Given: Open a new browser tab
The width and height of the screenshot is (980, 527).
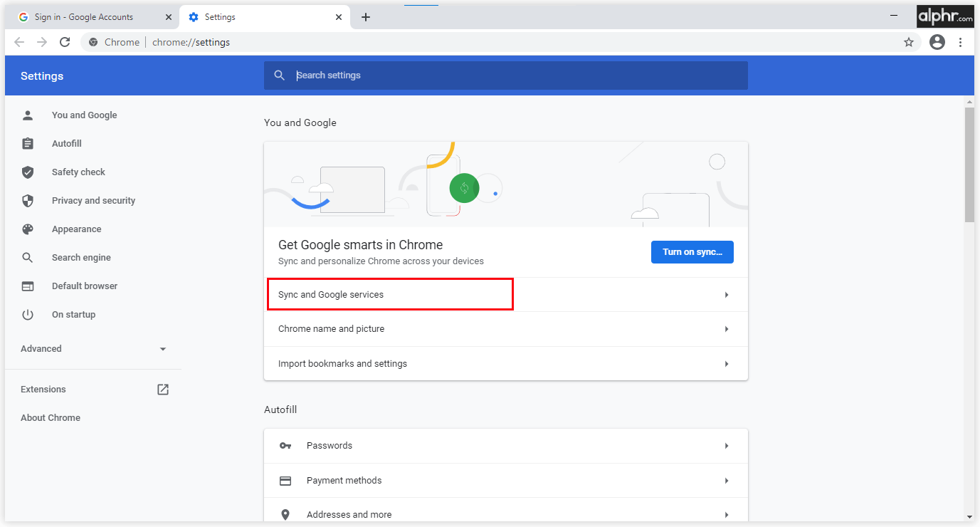Looking at the screenshot, I should click(366, 16).
